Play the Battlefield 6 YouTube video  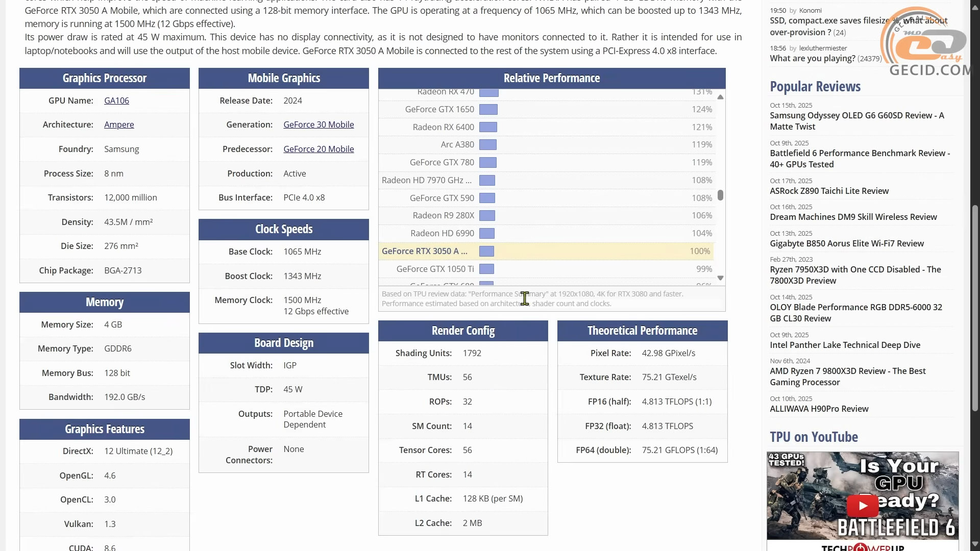click(863, 506)
